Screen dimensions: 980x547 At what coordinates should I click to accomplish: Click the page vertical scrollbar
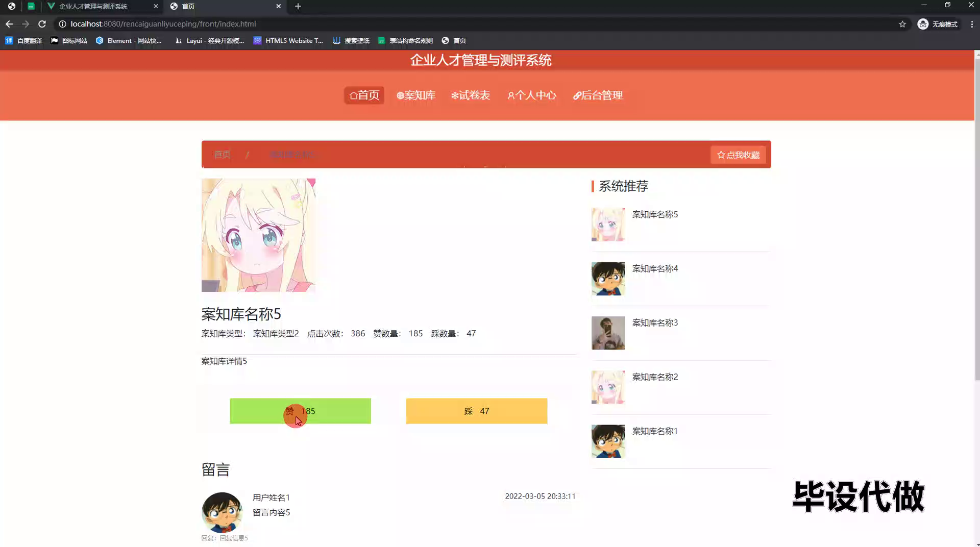[x=977, y=219]
